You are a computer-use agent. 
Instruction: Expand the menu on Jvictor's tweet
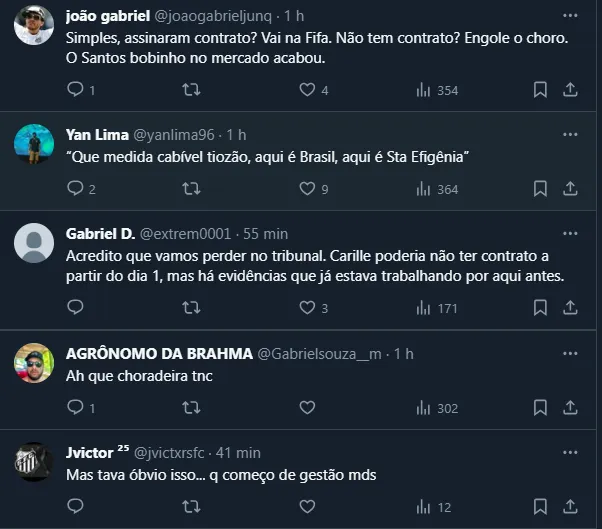pos(570,452)
